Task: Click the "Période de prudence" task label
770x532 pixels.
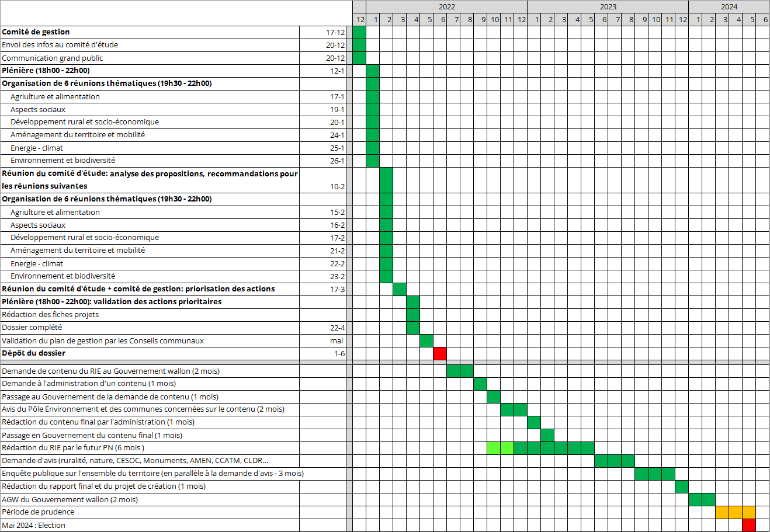Action: [38, 512]
